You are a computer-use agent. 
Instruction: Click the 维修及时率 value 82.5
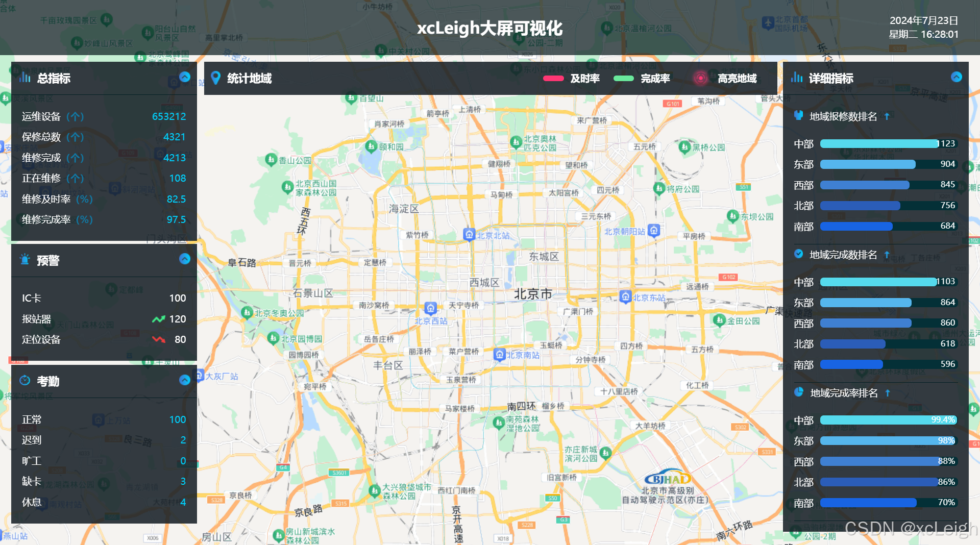coord(177,199)
